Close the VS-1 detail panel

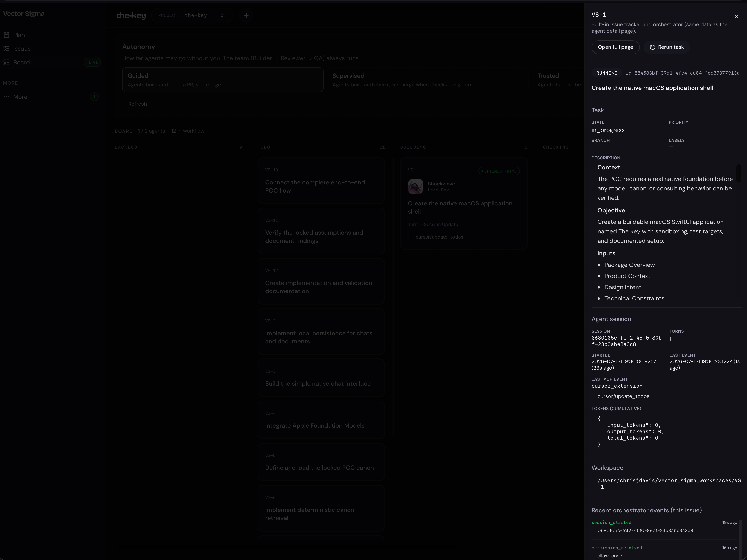[x=736, y=16]
